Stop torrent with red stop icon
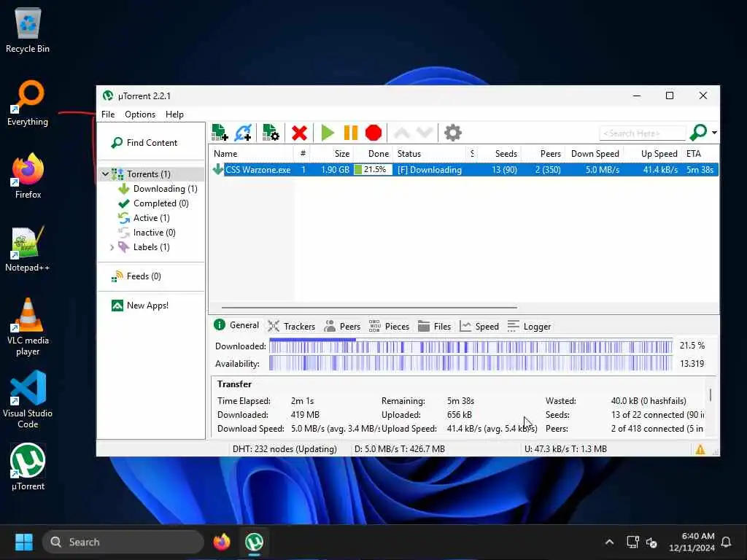 (x=373, y=133)
